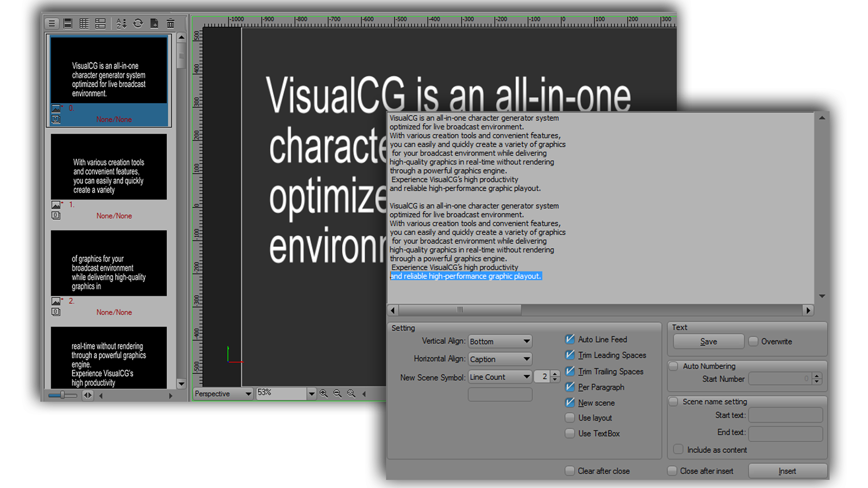Click the scene list vertical scrollbar thumb

(181, 56)
